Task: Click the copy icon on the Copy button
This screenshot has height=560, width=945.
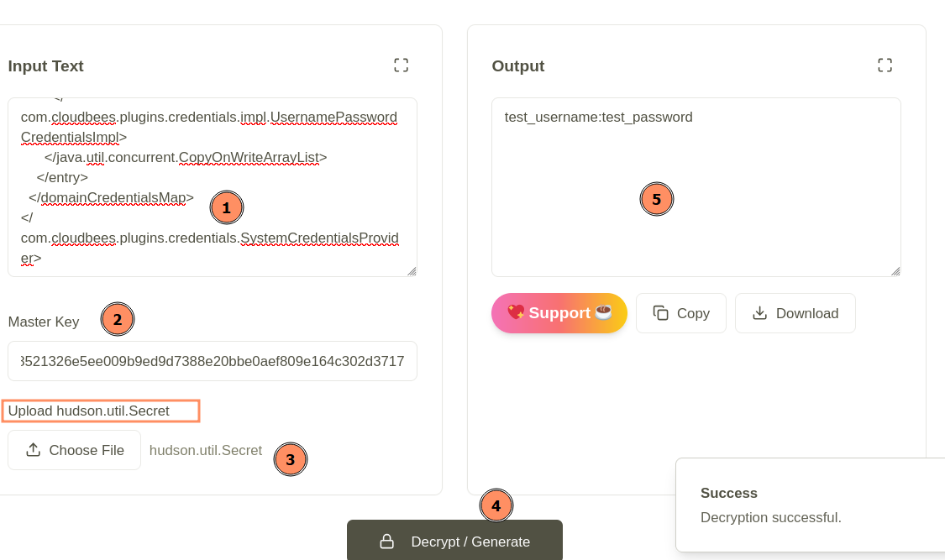Action: point(660,312)
